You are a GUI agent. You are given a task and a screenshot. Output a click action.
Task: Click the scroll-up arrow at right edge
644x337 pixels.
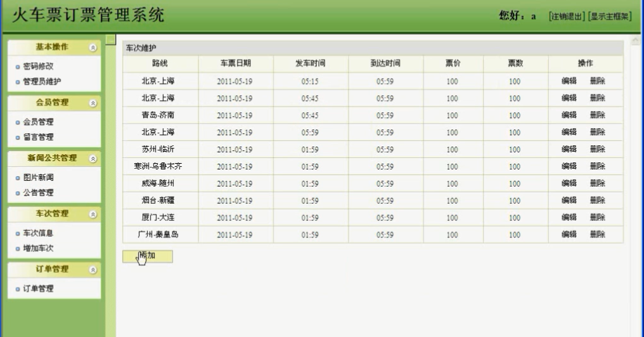coord(635,40)
